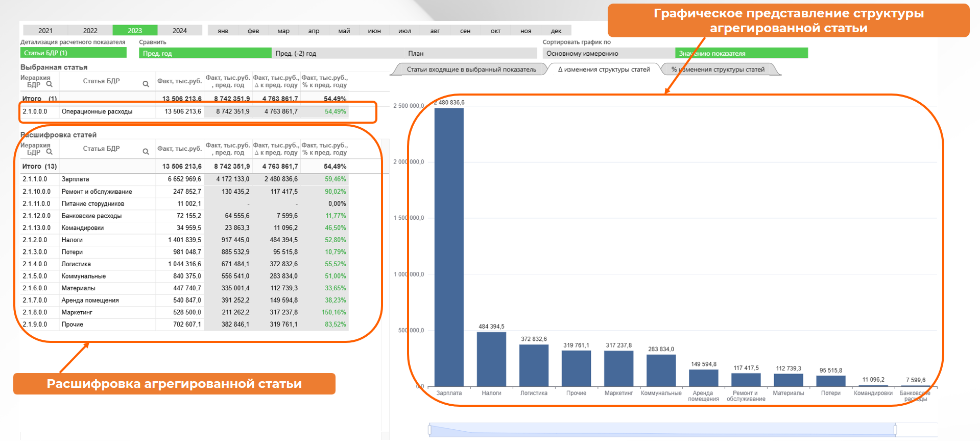Screen dimensions: 980x441
Task: Select the Операционные расходы row
Action: click(184, 111)
